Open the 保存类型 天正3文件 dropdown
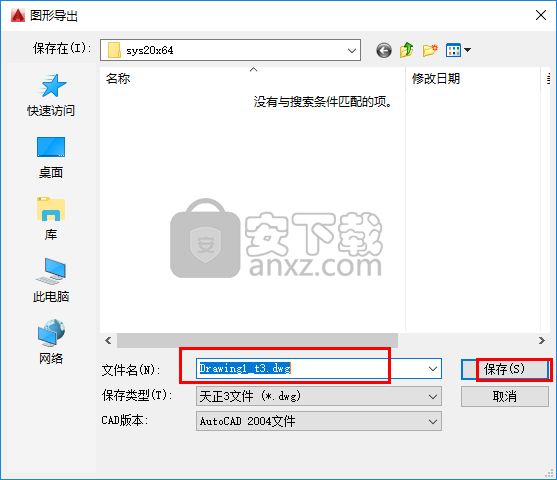The width and height of the screenshot is (557, 480). pyautogui.click(x=319, y=396)
